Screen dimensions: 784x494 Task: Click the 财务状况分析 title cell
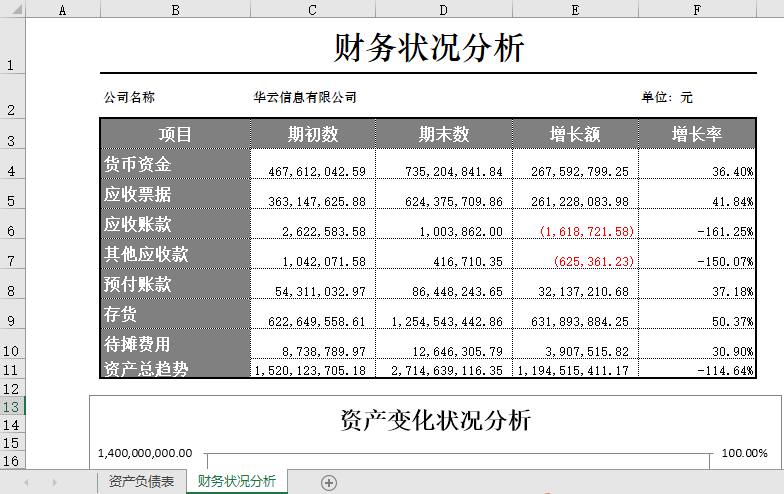pos(428,48)
